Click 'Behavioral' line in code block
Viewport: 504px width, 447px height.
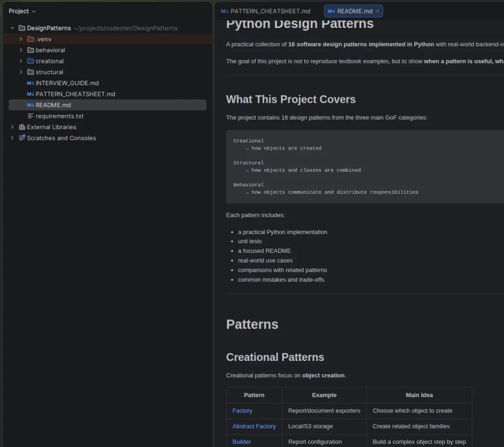click(249, 184)
